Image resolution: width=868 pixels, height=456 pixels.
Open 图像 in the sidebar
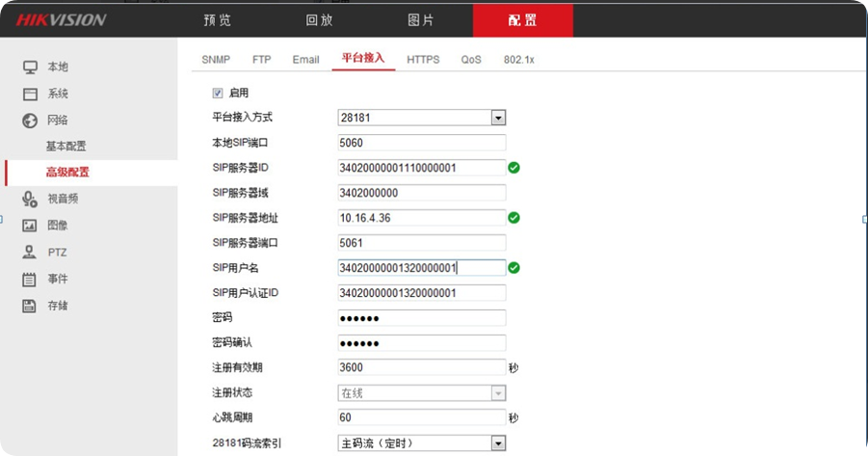point(58,226)
